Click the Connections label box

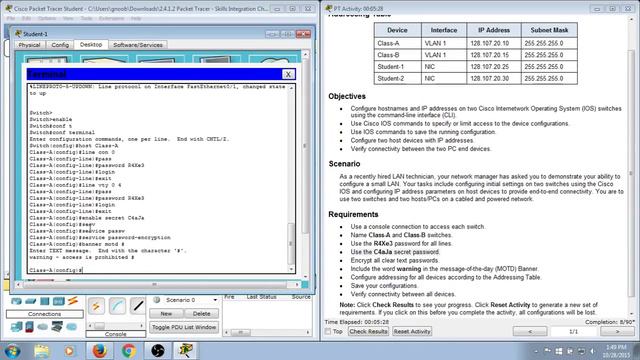pos(44,314)
